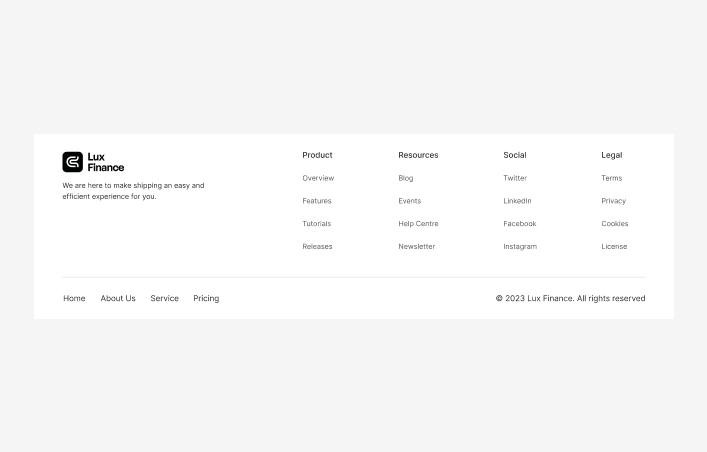Go to the Features page link

[317, 201]
